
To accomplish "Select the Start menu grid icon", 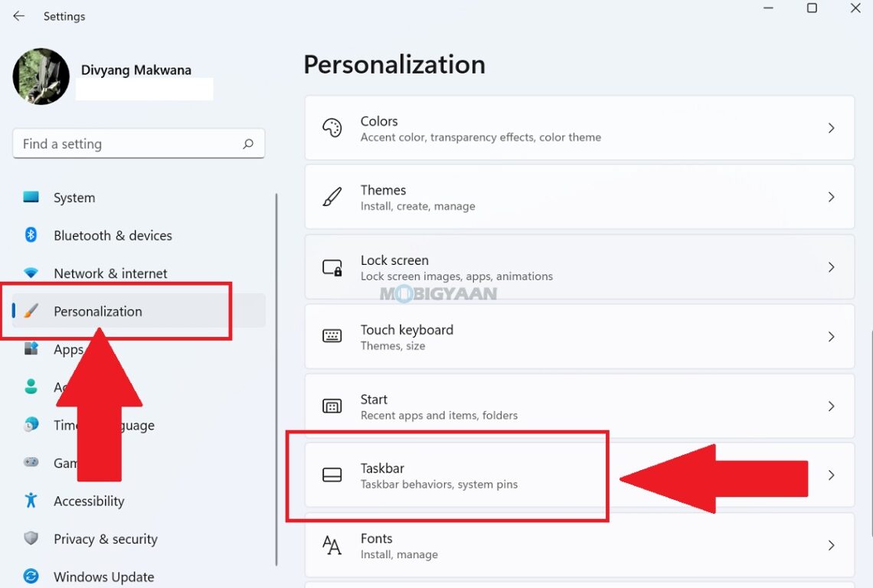I will pyautogui.click(x=332, y=406).
